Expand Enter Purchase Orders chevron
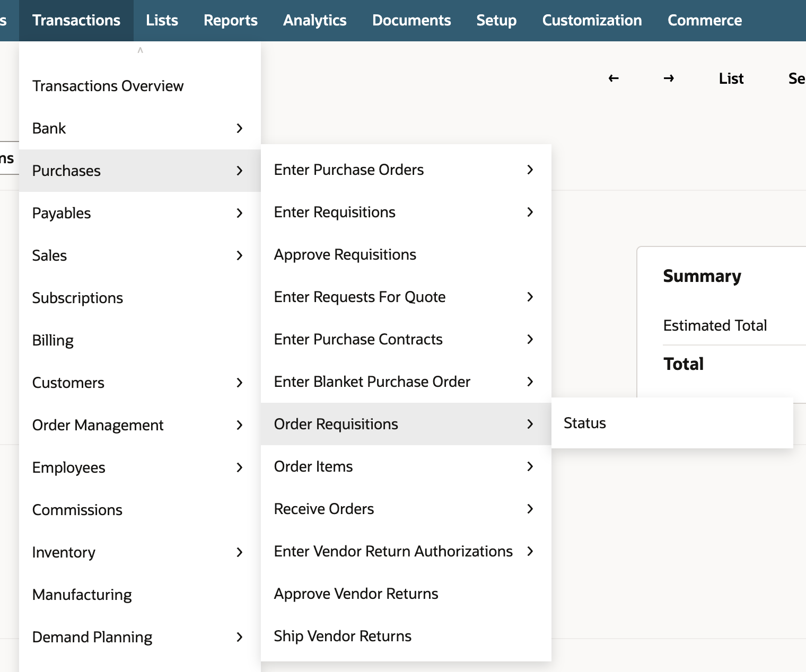806x672 pixels. [530, 170]
